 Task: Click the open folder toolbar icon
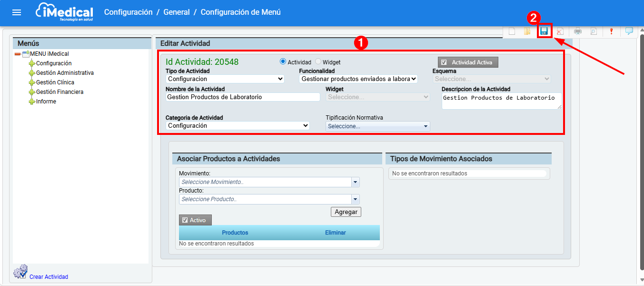[527, 31]
